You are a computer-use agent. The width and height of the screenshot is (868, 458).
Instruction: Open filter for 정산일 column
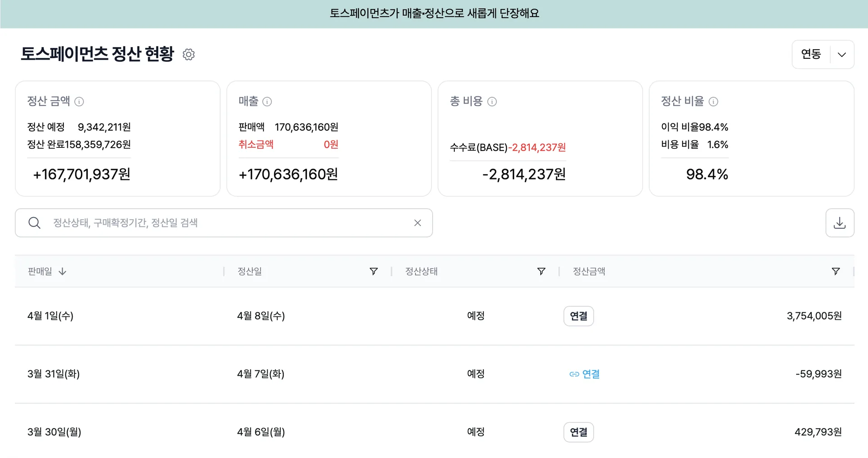click(x=374, y=271)
